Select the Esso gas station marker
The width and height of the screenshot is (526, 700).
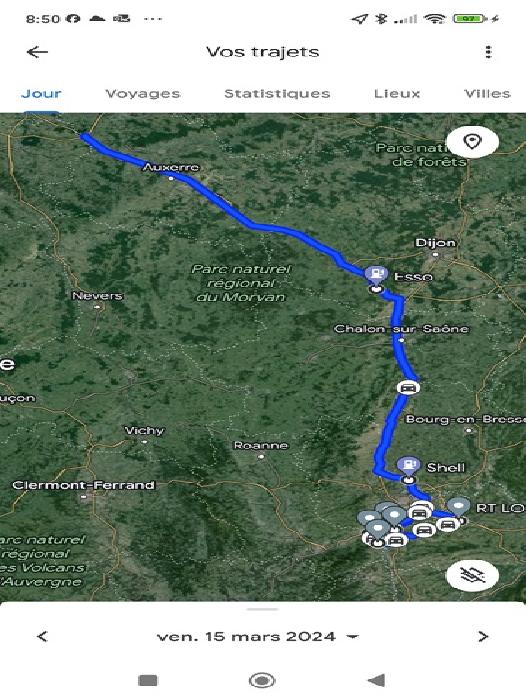coord(376,276)
